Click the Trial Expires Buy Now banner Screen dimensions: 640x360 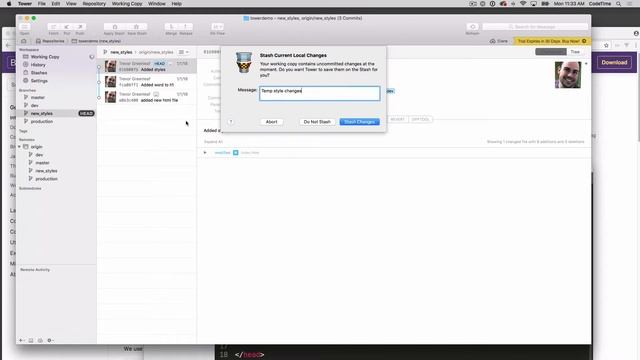[551, 41]
